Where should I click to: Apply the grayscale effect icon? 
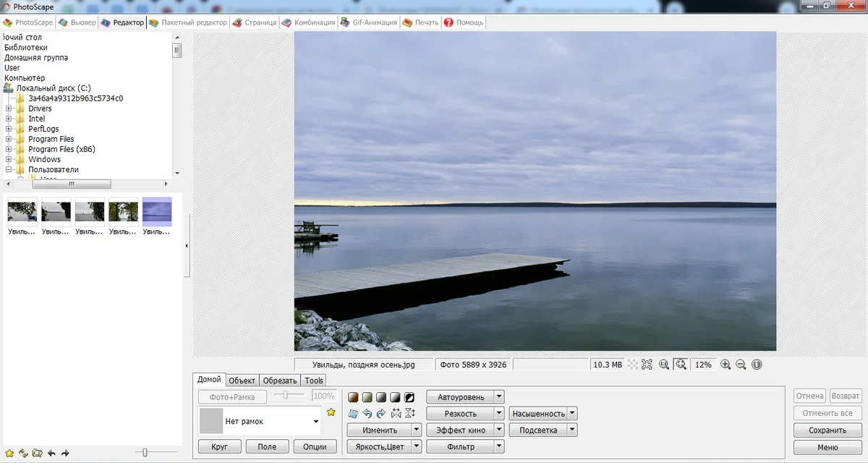point(381,397)
